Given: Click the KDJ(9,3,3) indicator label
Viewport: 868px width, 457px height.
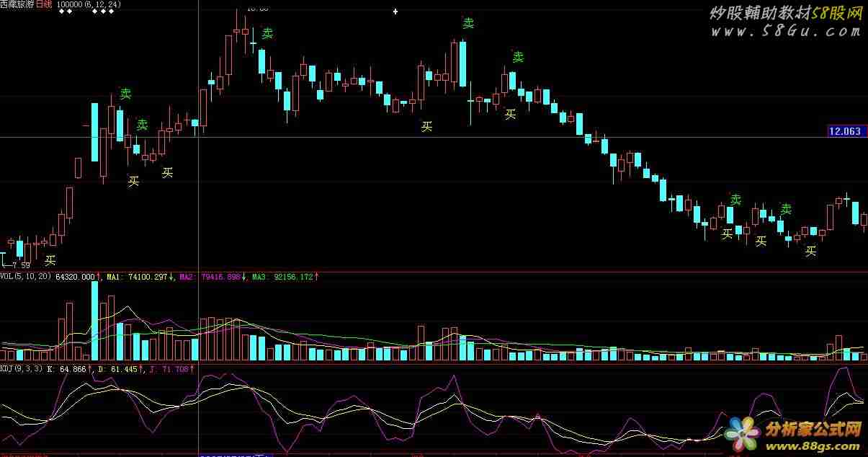Looking at the screenshot, I should click(22, 369).
